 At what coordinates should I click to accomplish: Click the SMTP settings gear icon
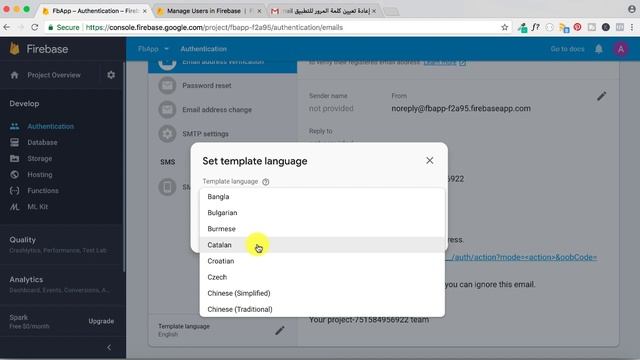click(x=167, y=133)
